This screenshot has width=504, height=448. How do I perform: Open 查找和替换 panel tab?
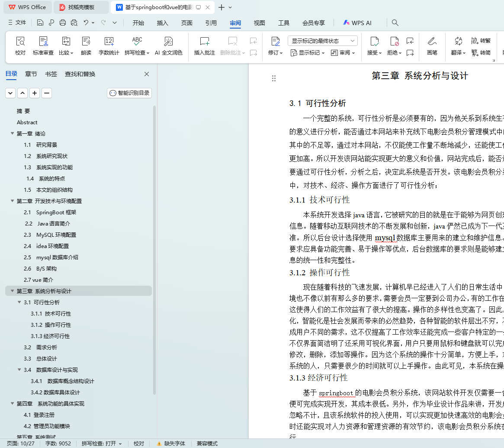(x=80, y=74)
